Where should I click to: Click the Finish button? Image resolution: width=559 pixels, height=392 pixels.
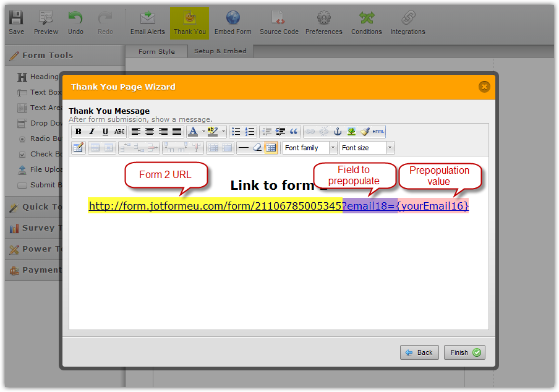(464, 352)
